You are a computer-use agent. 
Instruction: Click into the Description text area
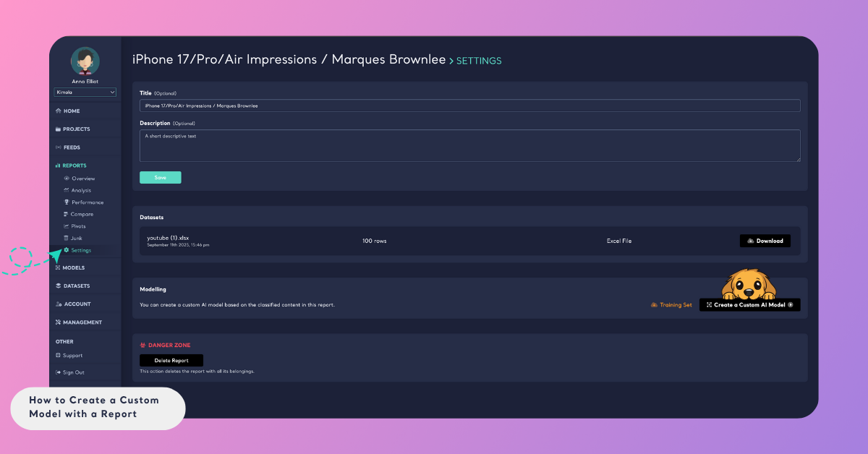tap(469, 145)
